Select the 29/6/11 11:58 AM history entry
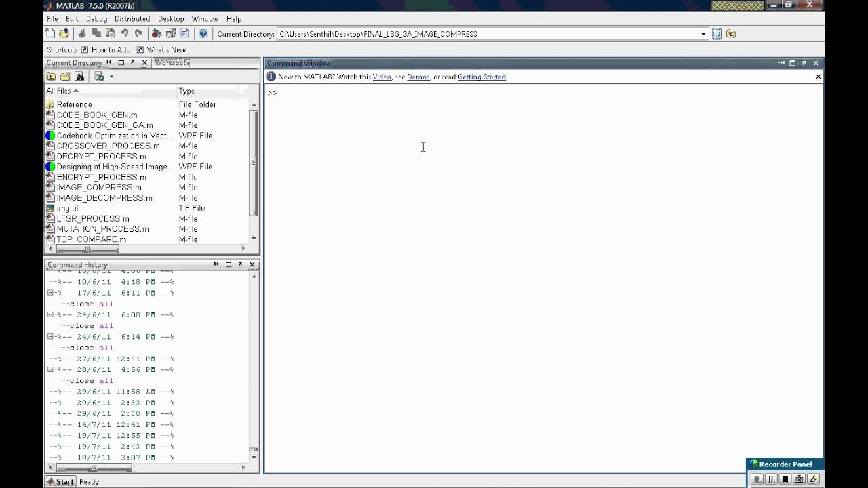 click(115, 392)
